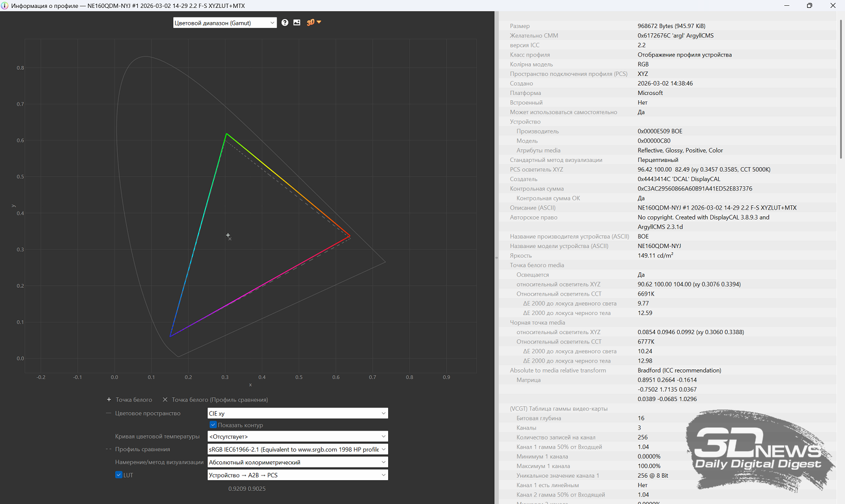Expand the "Цветовое пространство" CIE xy dropdown
This screenshot has height=504, width=845.
coord(297,413)
